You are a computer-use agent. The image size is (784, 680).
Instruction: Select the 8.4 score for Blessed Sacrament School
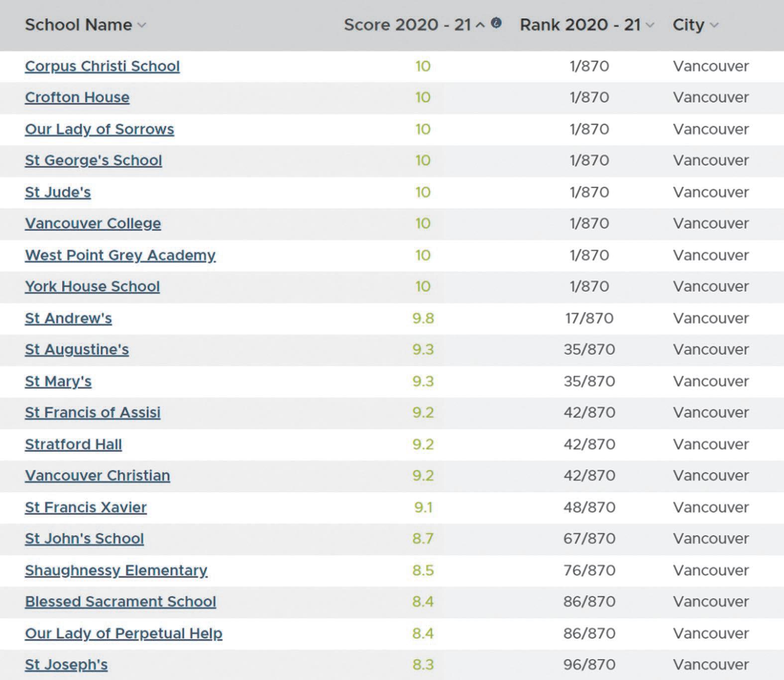coord(423,602)
